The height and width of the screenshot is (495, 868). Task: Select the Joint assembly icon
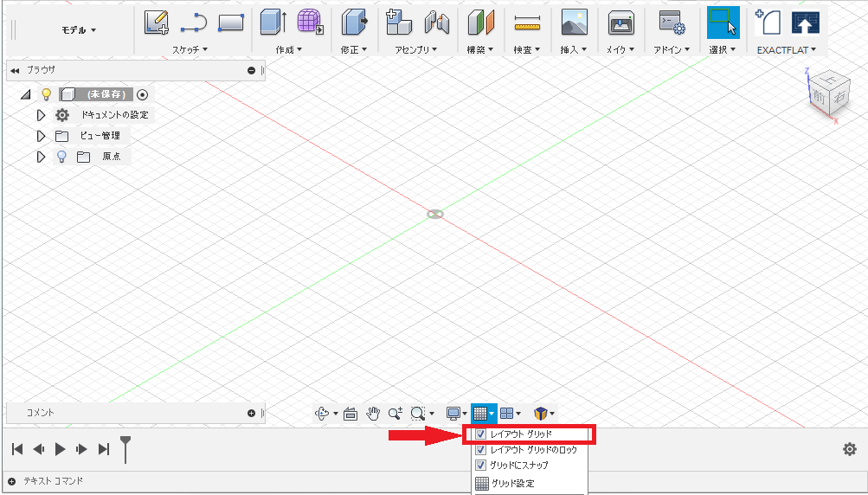point(436,22)
